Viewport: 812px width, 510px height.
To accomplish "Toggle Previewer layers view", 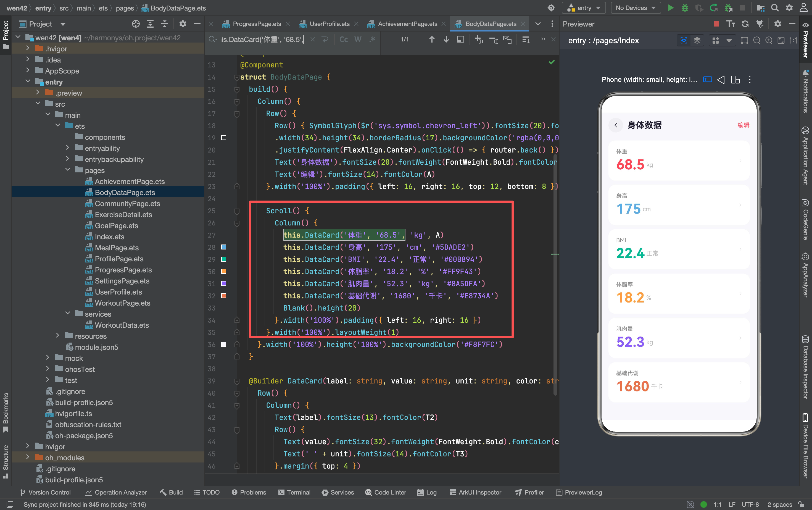I will click(x=697, y=41).
